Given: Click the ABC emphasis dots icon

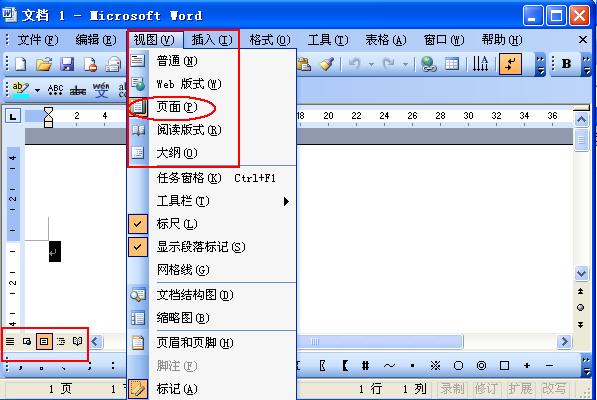Looking at the screenshot, I should pyautogui.click(x=55, y=89).
